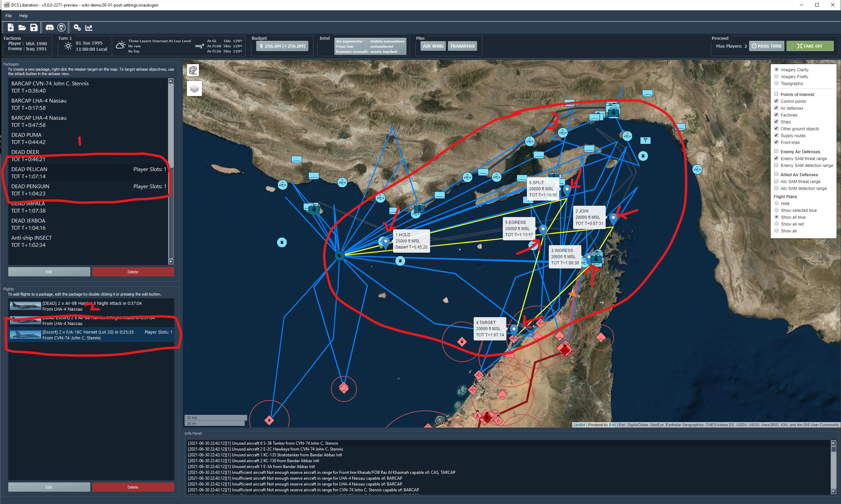Click the map ruler measurement tool

pos(193,71)
